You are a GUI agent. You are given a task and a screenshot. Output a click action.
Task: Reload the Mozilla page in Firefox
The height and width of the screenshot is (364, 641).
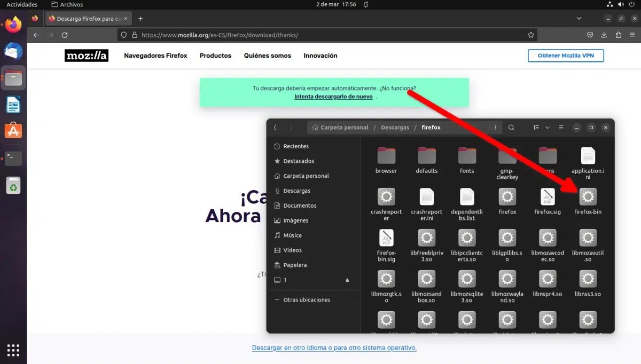click(x=65, y=35)
